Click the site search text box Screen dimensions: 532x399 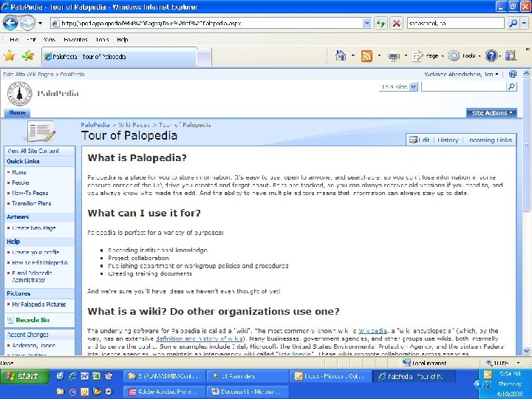464,87
